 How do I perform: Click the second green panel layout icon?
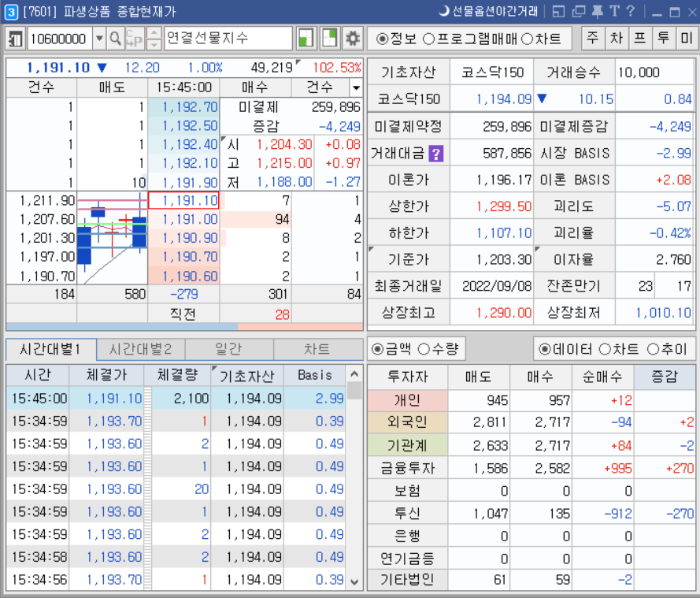(x=329, y=39)
